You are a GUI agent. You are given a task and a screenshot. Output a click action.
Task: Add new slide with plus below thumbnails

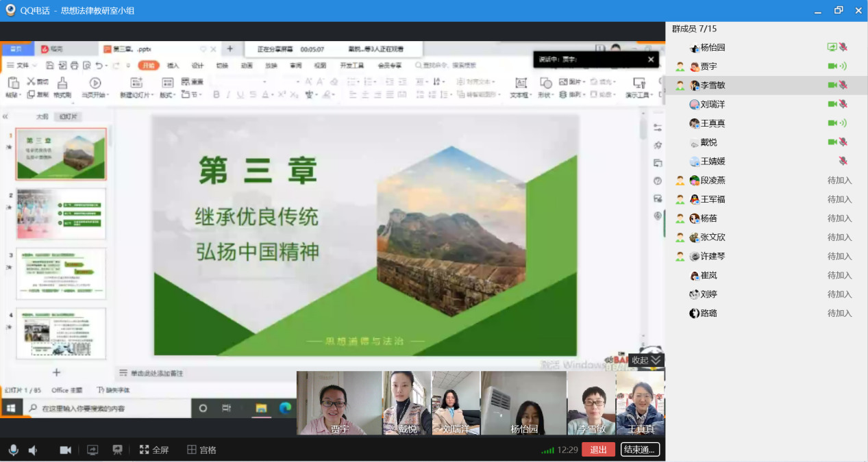click(57, 372)
